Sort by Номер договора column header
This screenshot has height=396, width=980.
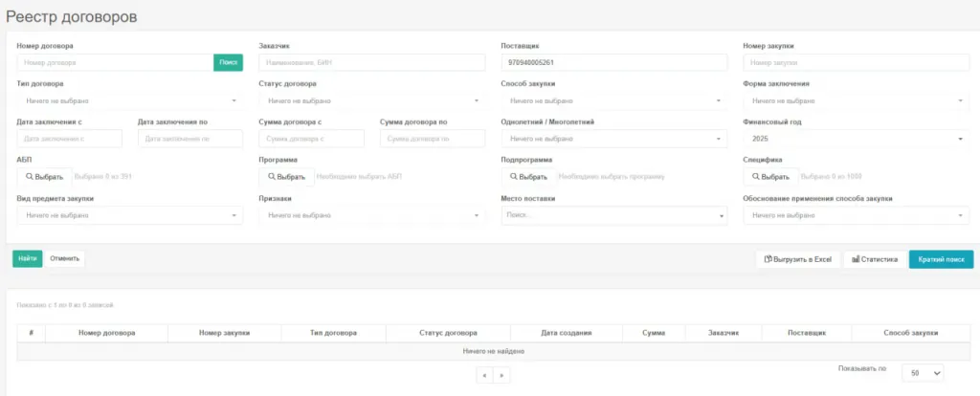click(x=106, y=333)
